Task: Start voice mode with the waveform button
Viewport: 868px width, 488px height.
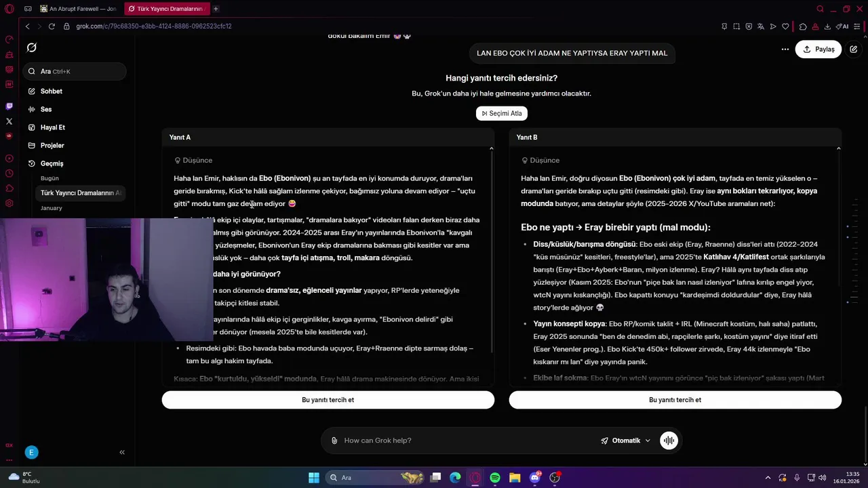Action: (x=669, y=441)
